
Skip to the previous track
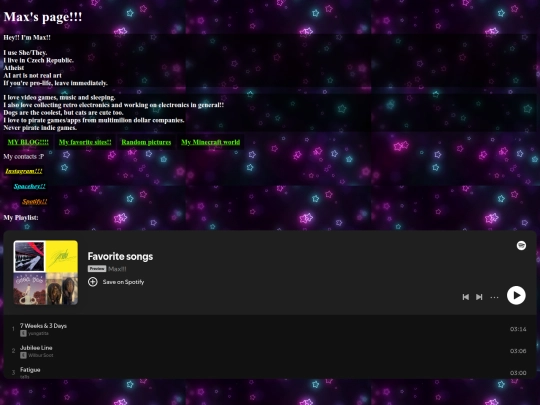[466, 297]
